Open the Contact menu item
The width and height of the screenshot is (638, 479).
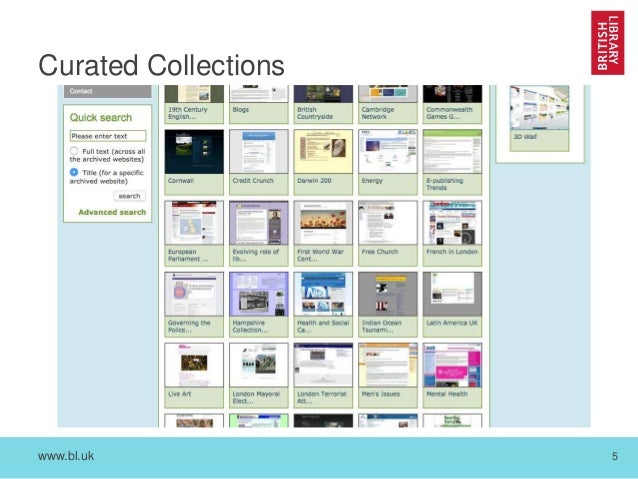[x=107, y=91]
